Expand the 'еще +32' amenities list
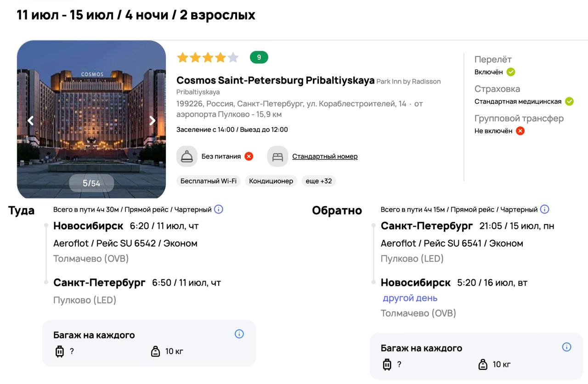The height and width of the screenshot is (384, 588). point(319,181)
